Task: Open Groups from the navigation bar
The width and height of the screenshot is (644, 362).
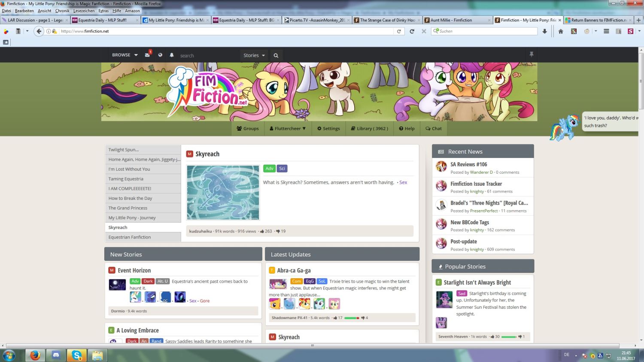Action: pyautogui.click(x=248, y=128)
